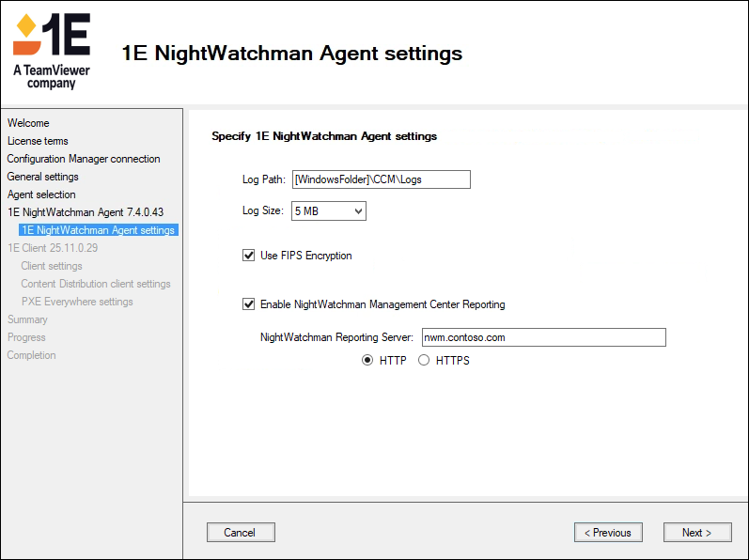749x560 pixels.
Task: Select Configuration Manager connection step
Action: click(x=84, y=159)
